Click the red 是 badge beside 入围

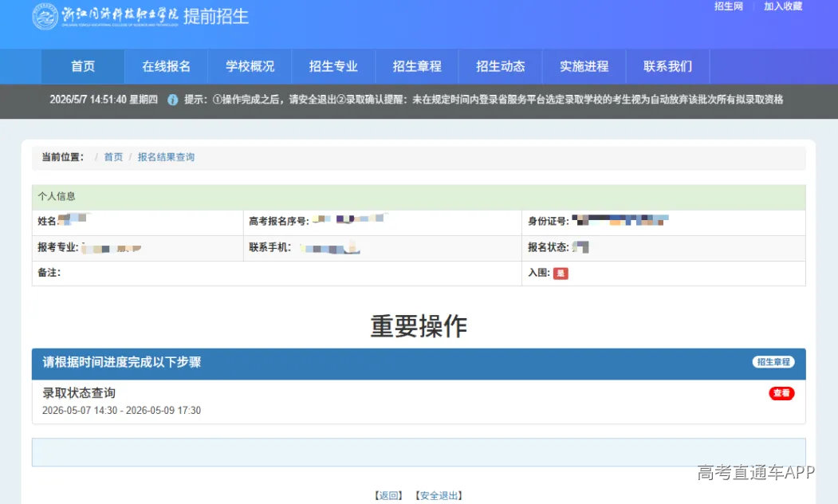560,273
